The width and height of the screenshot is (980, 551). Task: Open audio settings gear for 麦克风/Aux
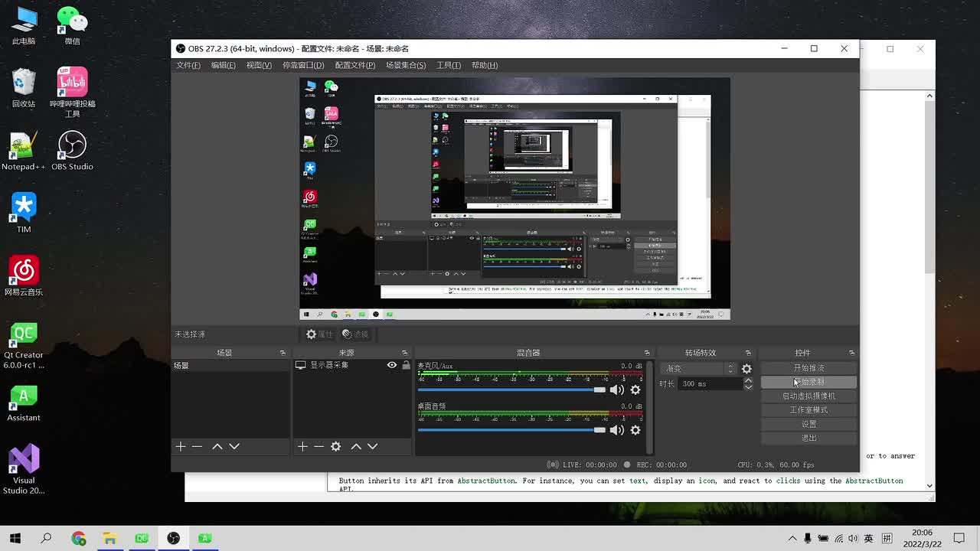click(x=635, y=390)
